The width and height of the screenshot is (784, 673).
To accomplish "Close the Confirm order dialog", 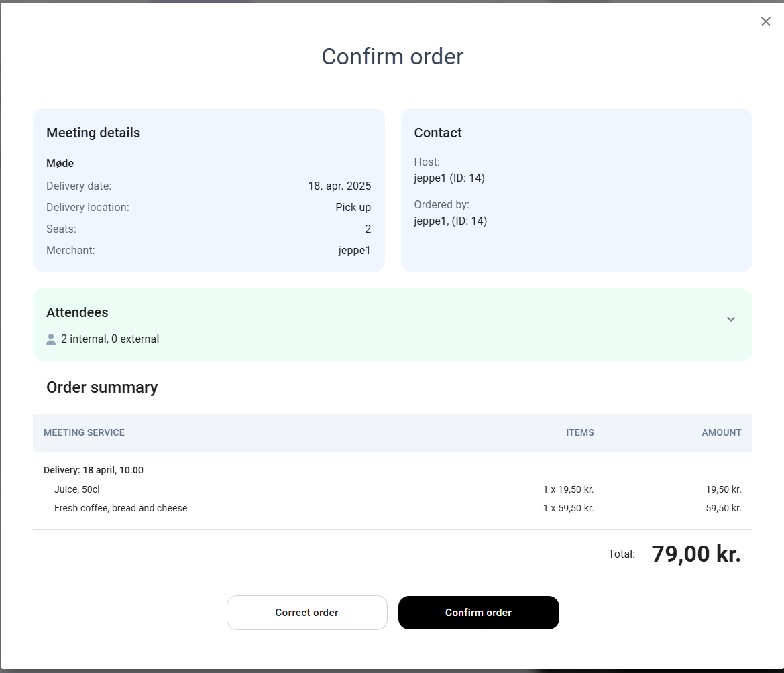I will 765,21.
